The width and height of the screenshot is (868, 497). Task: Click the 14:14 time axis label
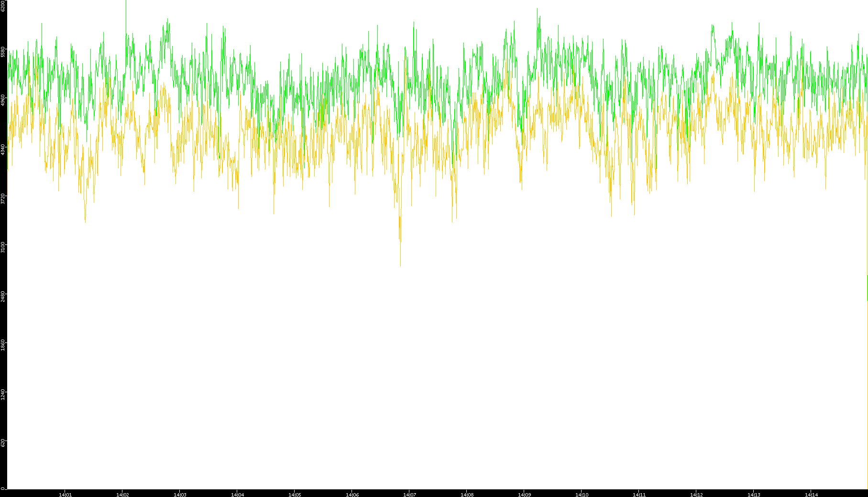point(811,495)
